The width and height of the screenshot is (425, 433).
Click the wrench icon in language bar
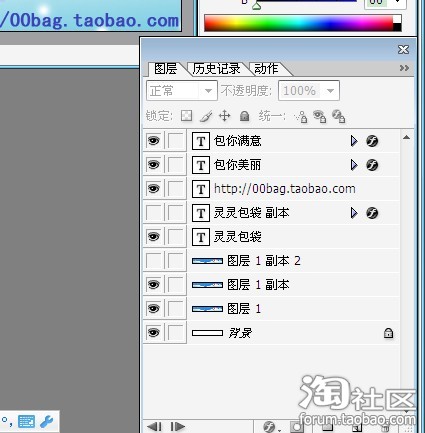(46, 422)
